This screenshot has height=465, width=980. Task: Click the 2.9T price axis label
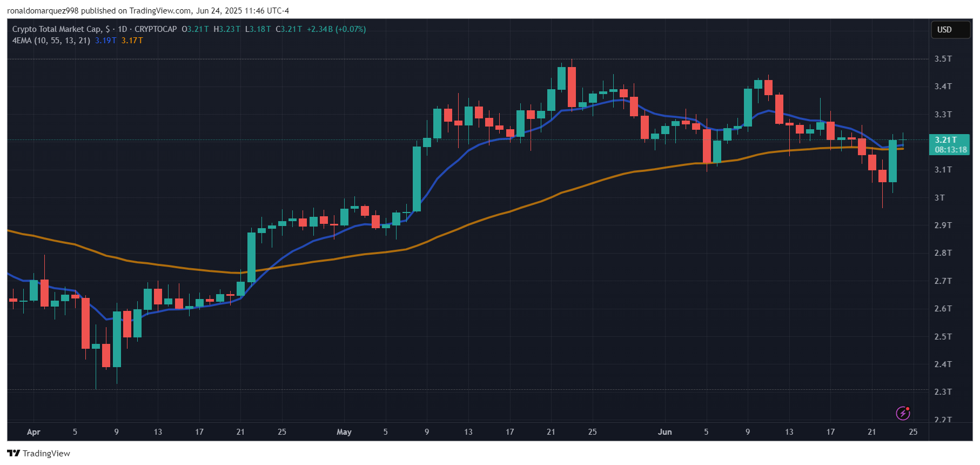tap(943, 225)
